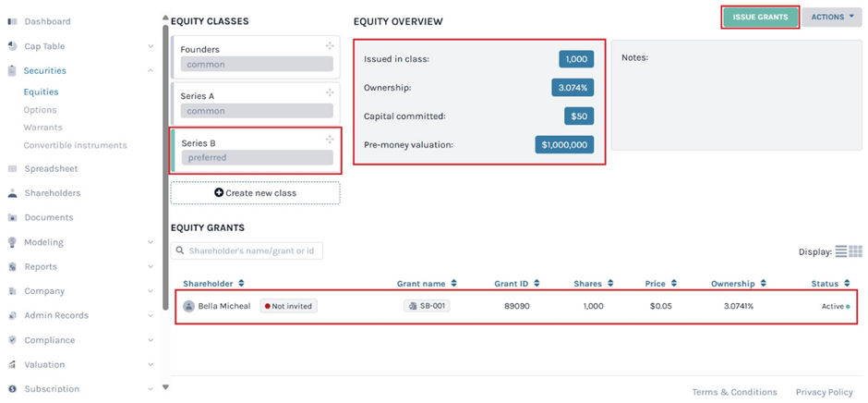
Task: Sort grants by Grant ID column
Action: point(517,283)
